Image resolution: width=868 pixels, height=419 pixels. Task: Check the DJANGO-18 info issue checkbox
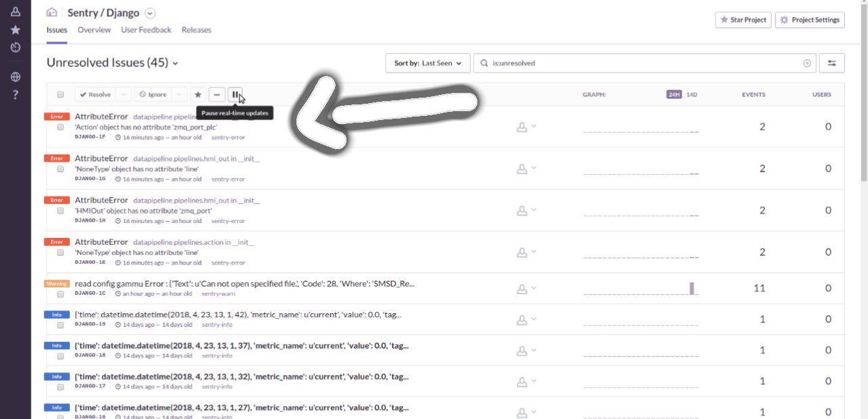pyautogui.click(x=60, y=356)
